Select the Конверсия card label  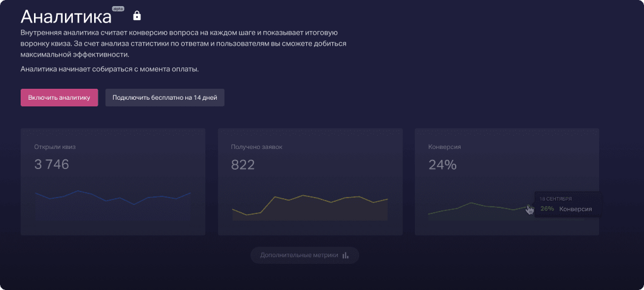(x=444, y=147)
